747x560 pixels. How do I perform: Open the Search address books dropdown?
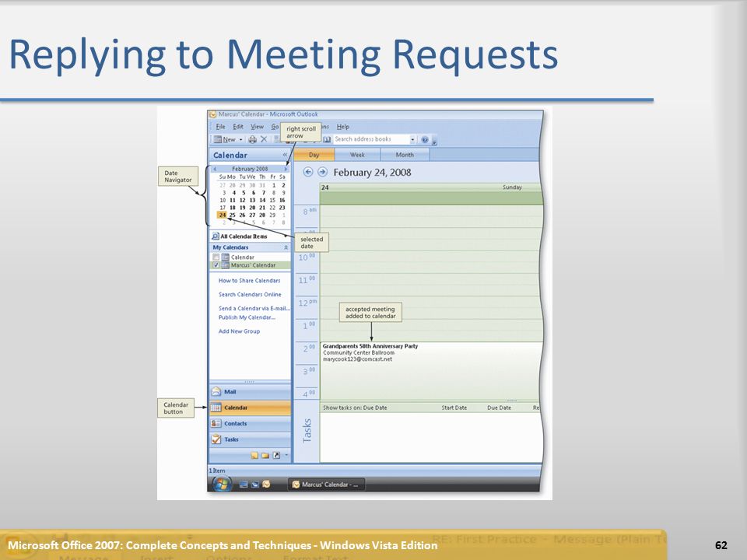[x=412, y=139]
